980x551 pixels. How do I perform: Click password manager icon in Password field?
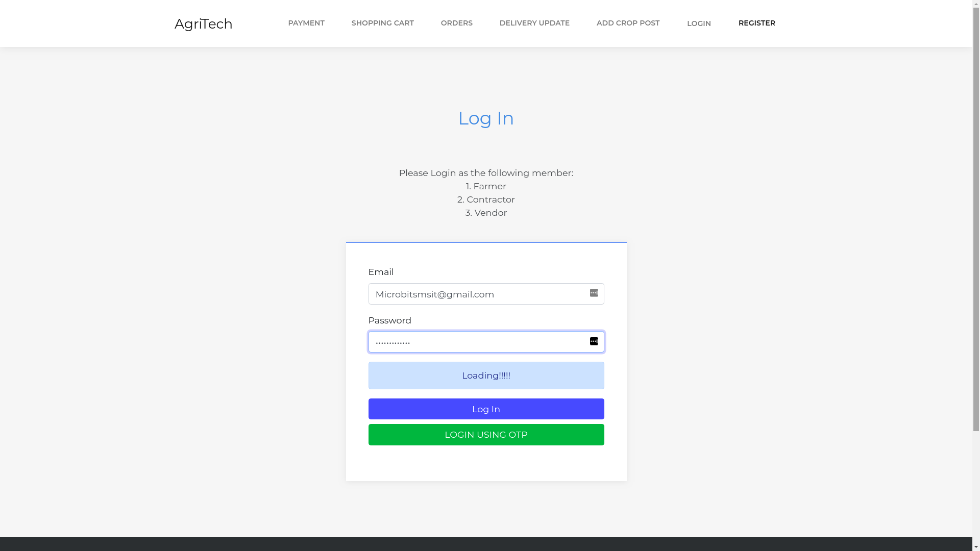pyautogui.click(x=594, y=341)
